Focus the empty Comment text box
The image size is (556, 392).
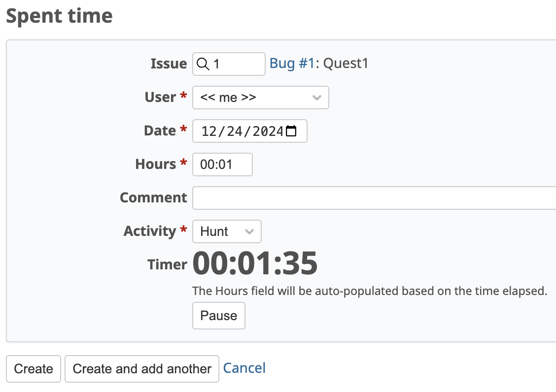click(x=374, y=198)
